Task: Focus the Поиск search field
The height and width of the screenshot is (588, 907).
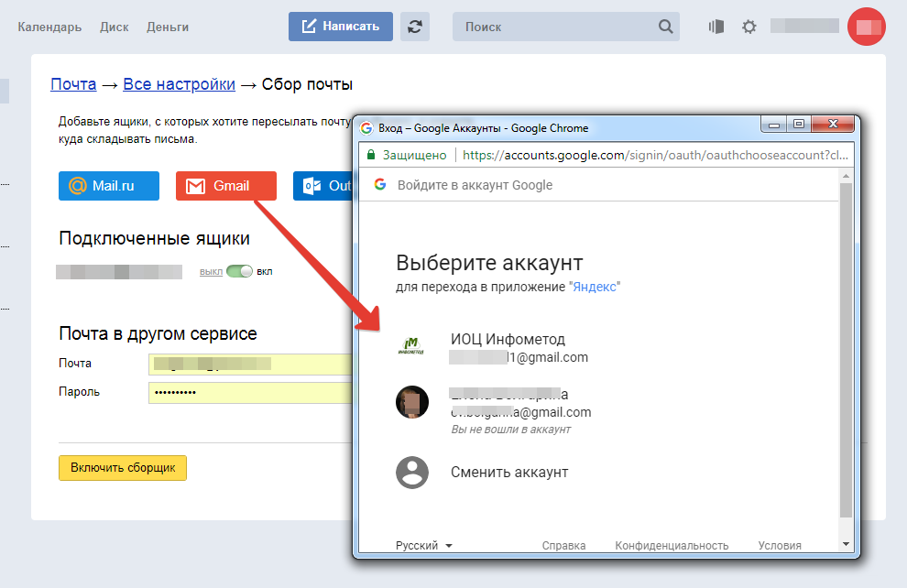Action: (x=565, y=27)
